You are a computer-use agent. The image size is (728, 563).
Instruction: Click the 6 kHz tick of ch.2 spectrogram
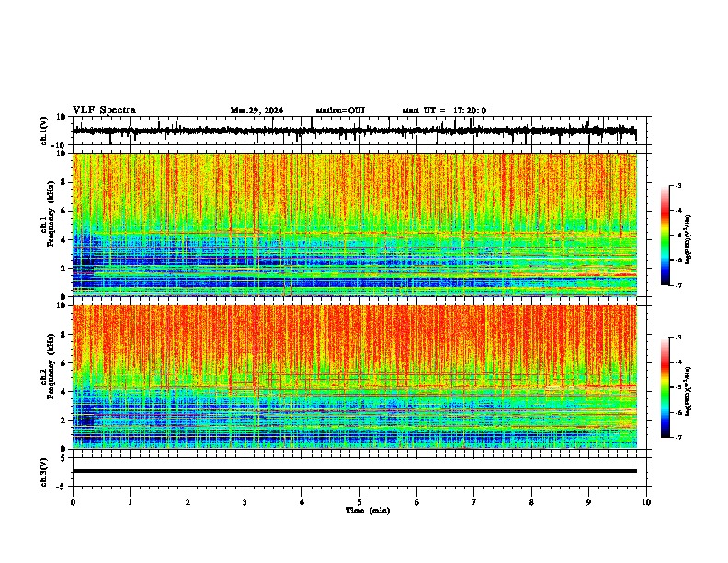point(63,363)
